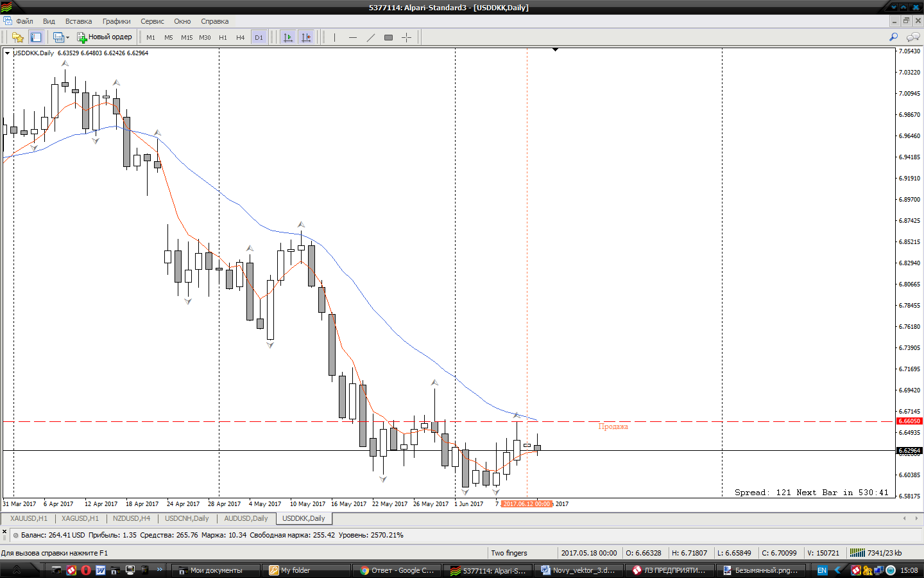Click the Spread: 121 indicator text

pos(763,493)
